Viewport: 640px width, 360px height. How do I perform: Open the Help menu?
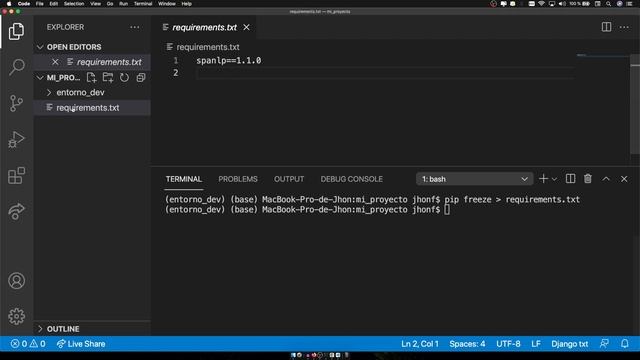click(187, 4)
